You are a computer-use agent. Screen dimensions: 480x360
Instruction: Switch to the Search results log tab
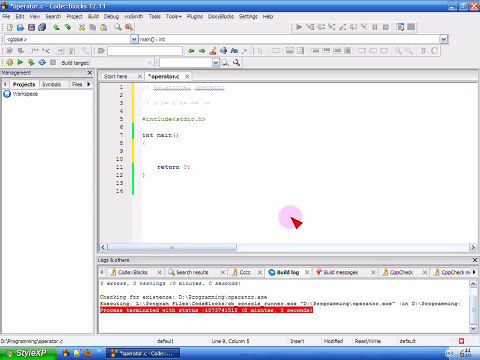tap(192, 272)
